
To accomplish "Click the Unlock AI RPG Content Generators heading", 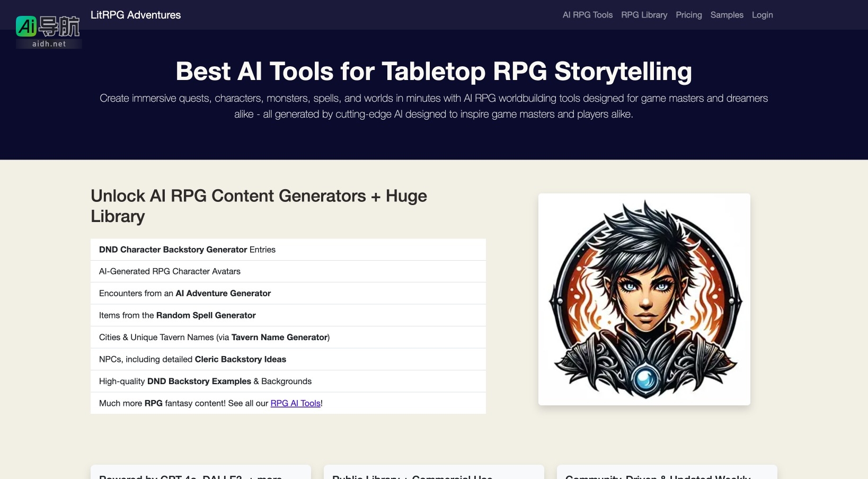I will [x=259, y=206].
